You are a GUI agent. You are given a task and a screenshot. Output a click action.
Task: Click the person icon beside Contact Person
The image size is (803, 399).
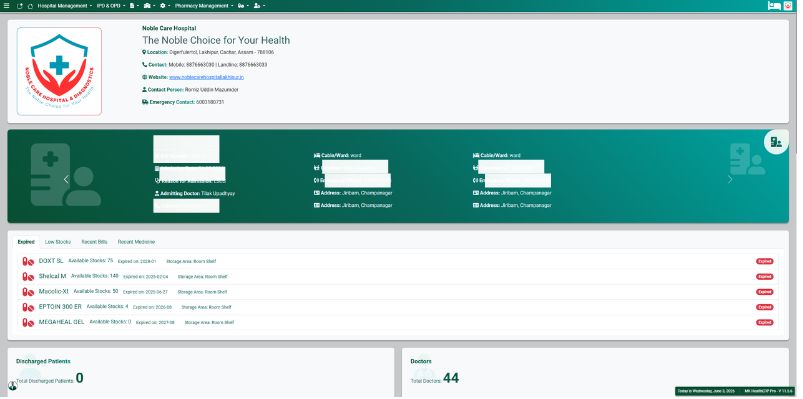(144, 90)
